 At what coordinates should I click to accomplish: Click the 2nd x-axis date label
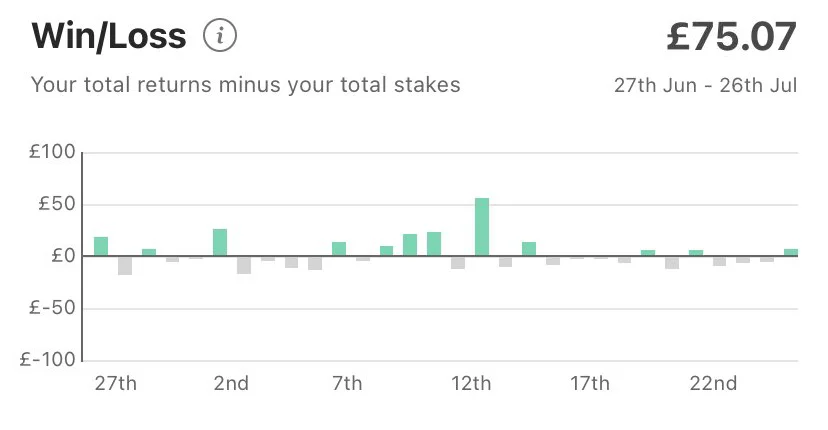(x=231, y=384)
